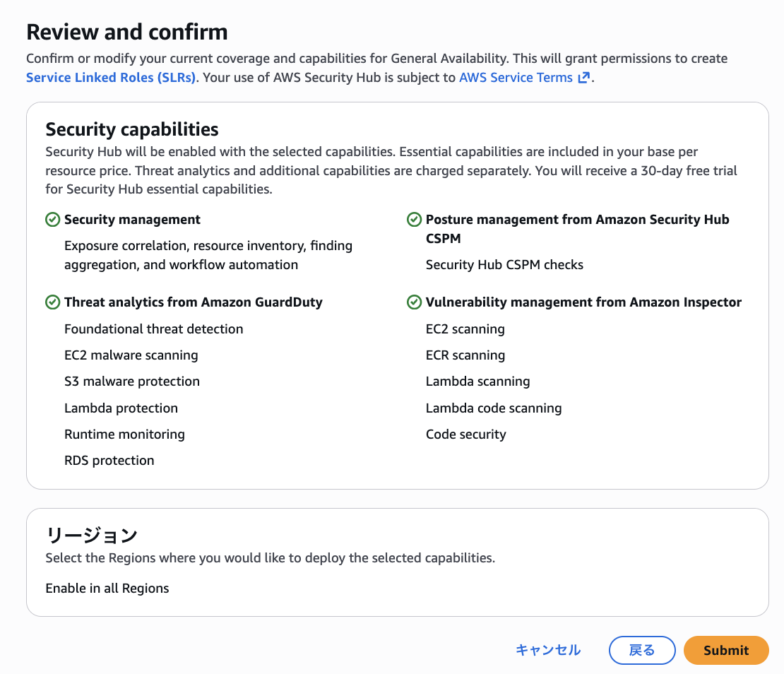Viewport: 784px width, 674px height.
Task: Click the external link icon after AWS Service Terms
Action: point(583,78)
